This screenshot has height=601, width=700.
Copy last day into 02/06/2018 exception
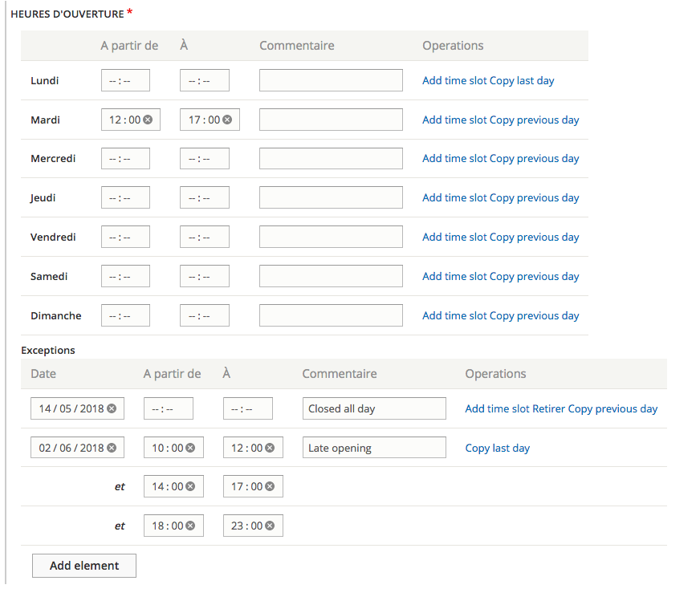pos(498,448)
